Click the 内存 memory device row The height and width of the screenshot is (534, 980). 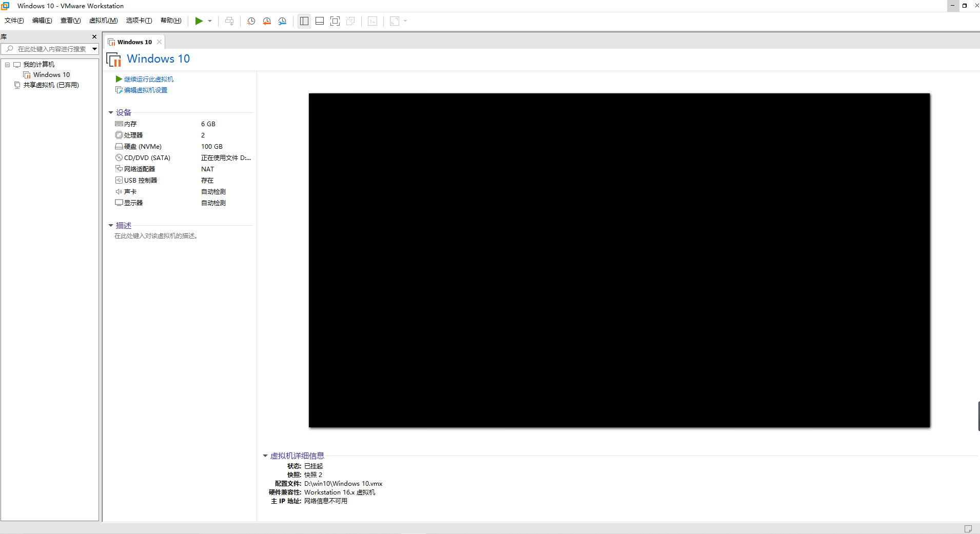pyautogui.click(x=183, y=124)
